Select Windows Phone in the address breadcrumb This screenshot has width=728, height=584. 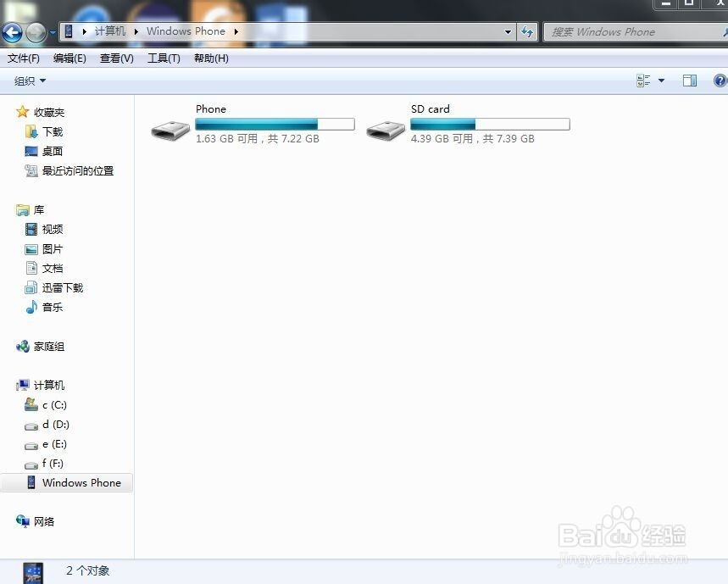point(186,31)
